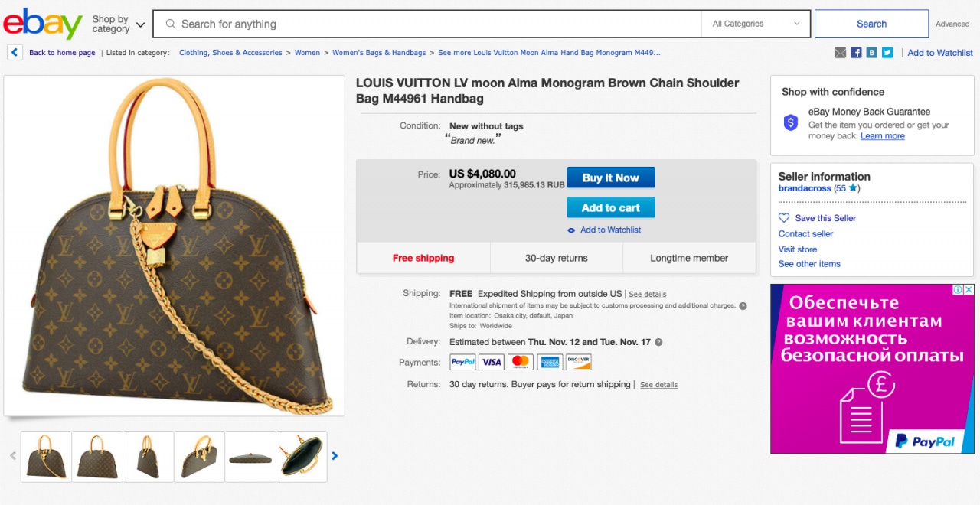This screenshot has height=505, width=980.
Task: Share the listing via email icon
Action: 841,53
